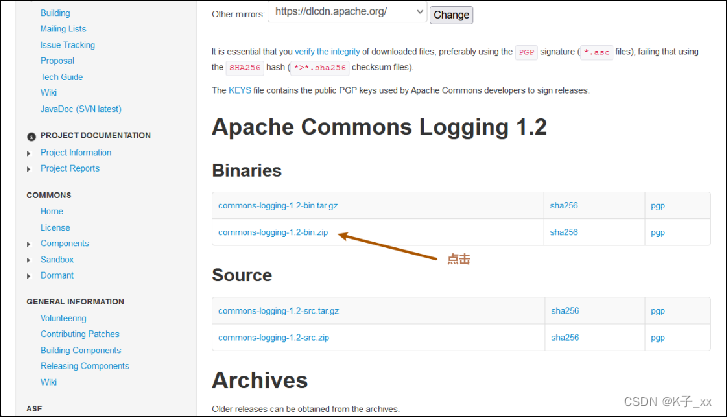The width and height of the screenshot is (727, 417).
Task: Open sha256 for src.tar.gz
Action: (x=565, y=311)
